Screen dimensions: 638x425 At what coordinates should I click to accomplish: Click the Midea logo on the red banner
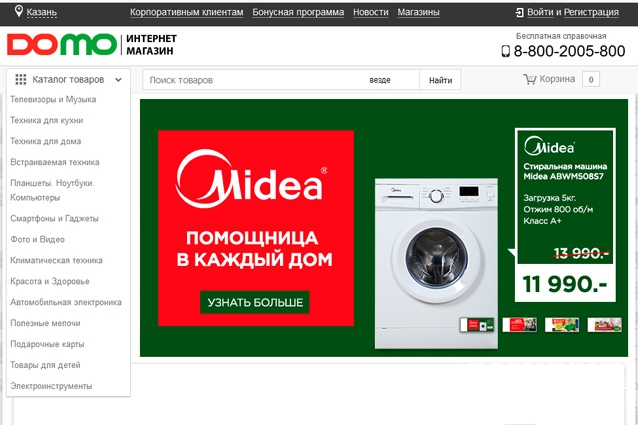251,179
